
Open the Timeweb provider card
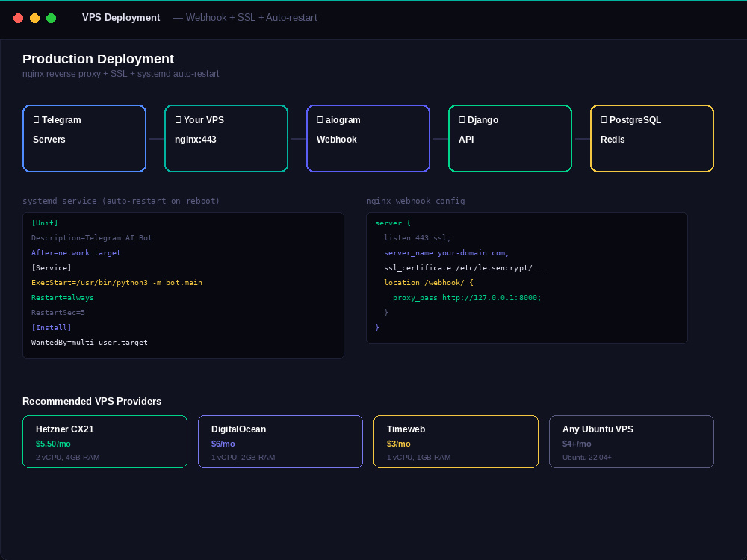456,441
